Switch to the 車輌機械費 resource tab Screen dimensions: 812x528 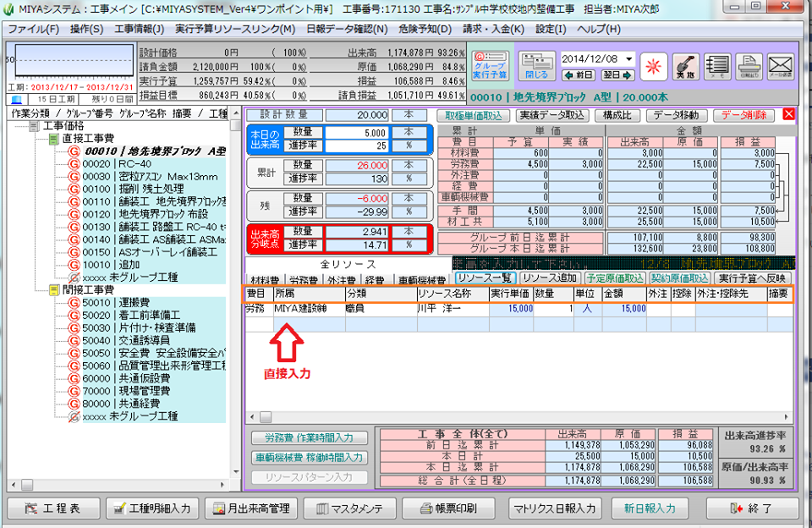(421, 280)
